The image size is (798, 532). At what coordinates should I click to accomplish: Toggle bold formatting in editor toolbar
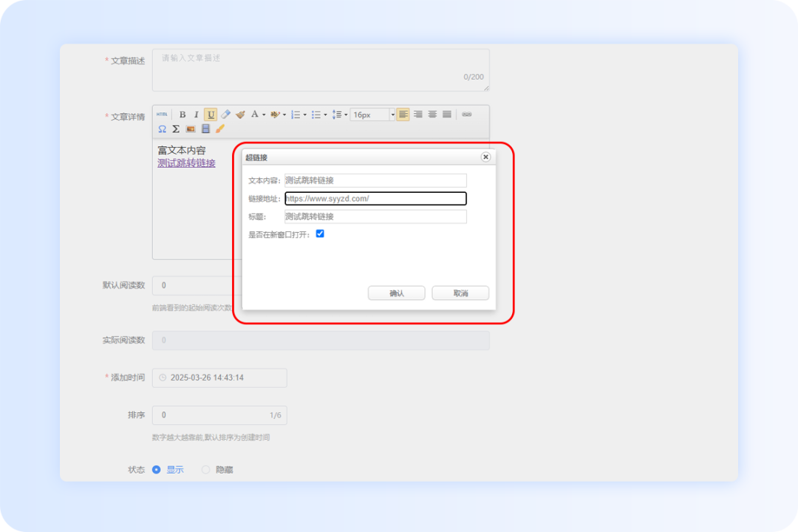[x=183, y=115]
